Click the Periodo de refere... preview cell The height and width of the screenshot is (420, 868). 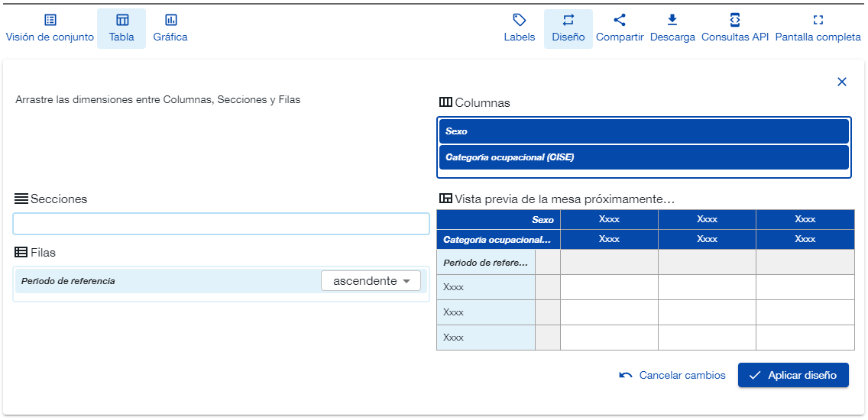[485, 262]
